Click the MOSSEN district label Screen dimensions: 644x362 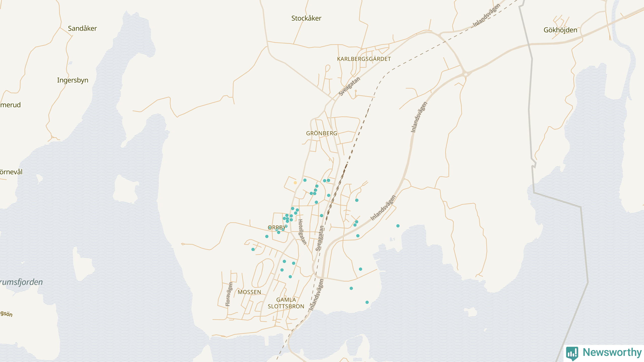tap(249, 292)
